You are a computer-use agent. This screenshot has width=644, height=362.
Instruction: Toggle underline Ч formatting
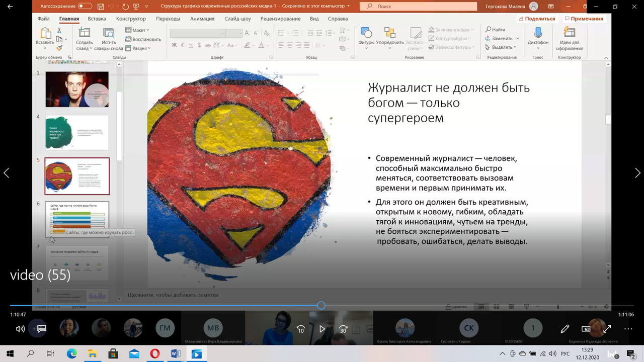[191, 45]
